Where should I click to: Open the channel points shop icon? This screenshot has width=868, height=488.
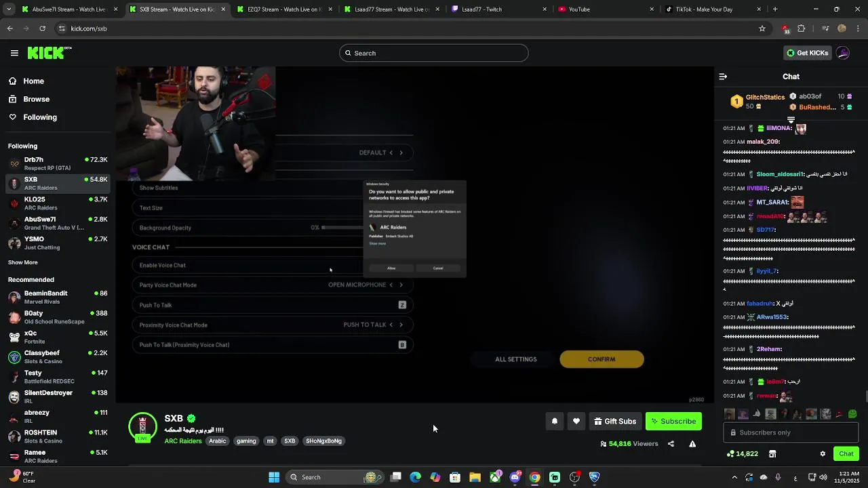click(x=772, y=454)
